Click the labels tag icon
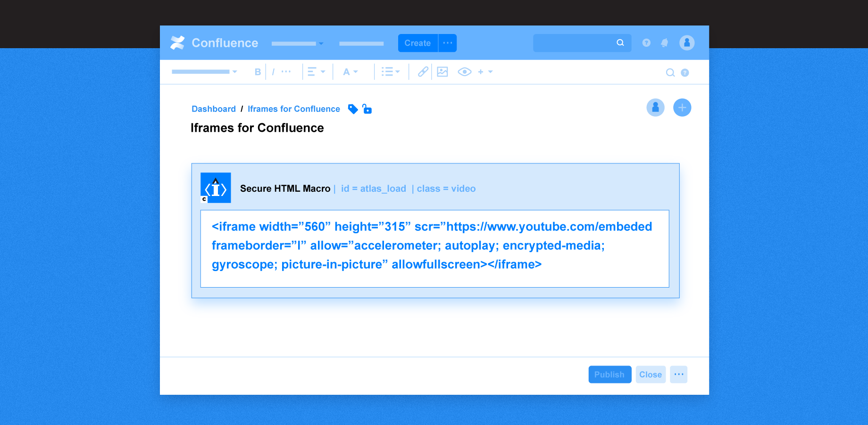 click(x=353, y=109)
